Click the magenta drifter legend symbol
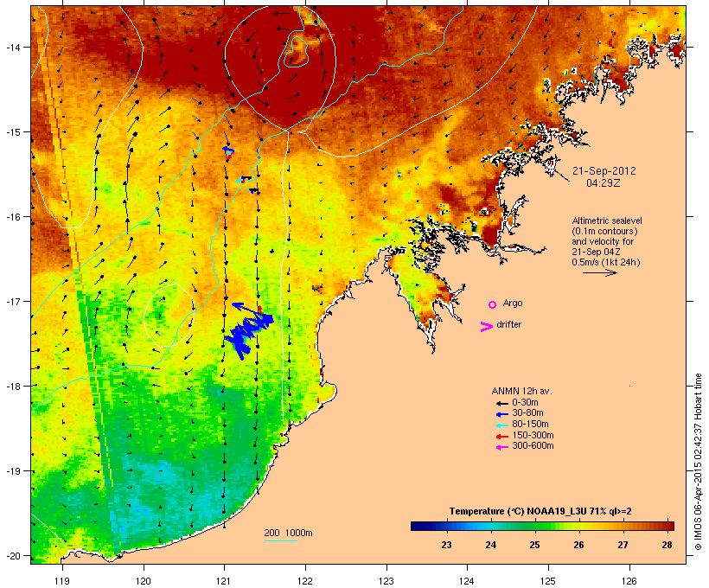The height and width of the screenshot is (588, 709). coord(486,327)
